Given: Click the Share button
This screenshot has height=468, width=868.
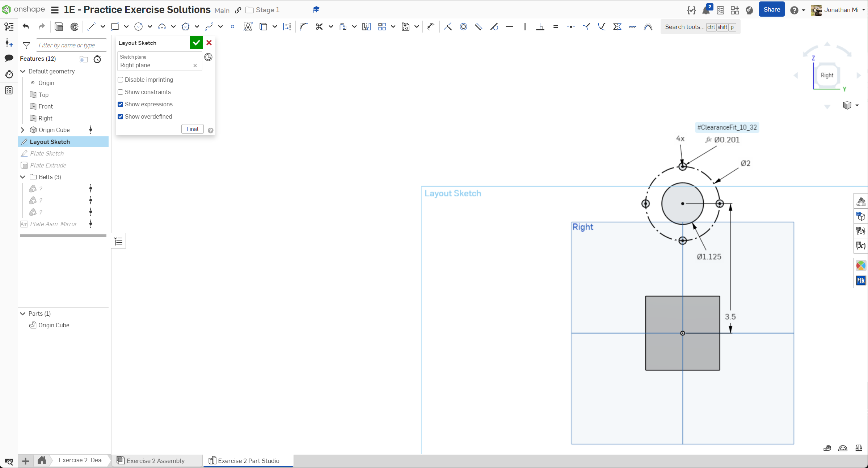Looking at the screenshot, I should (x=771, y=10).
